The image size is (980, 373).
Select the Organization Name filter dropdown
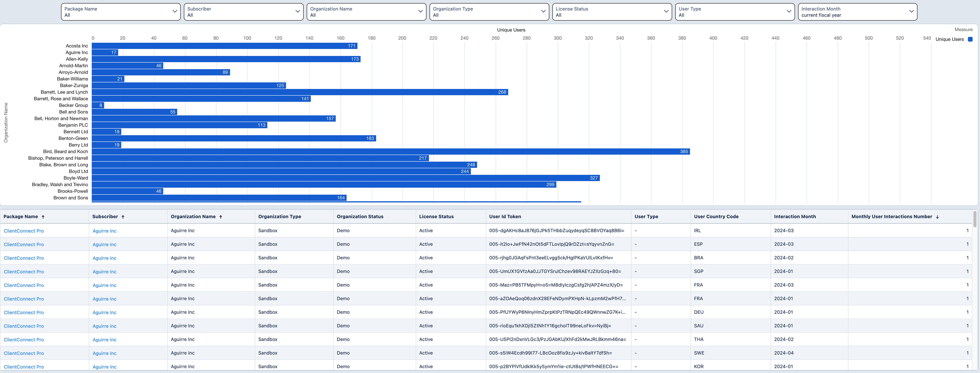366,11
